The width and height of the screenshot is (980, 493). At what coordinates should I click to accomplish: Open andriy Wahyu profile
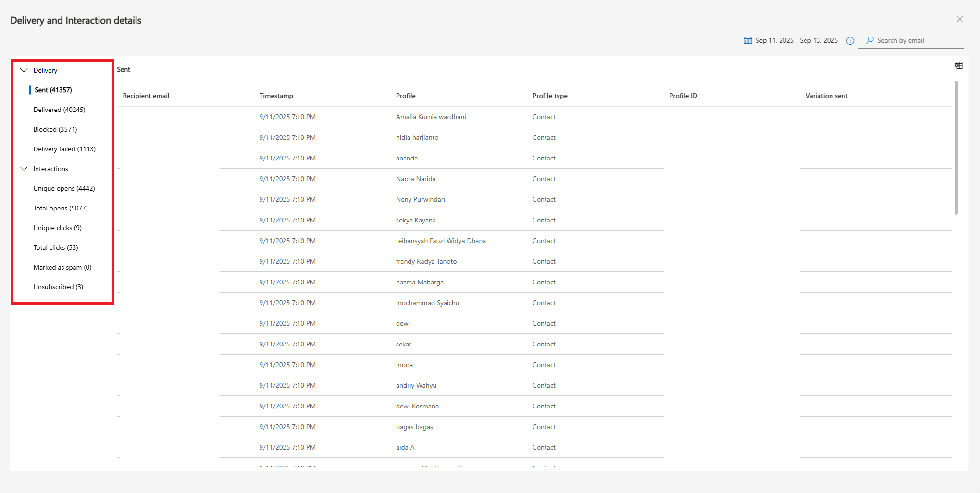416,385
